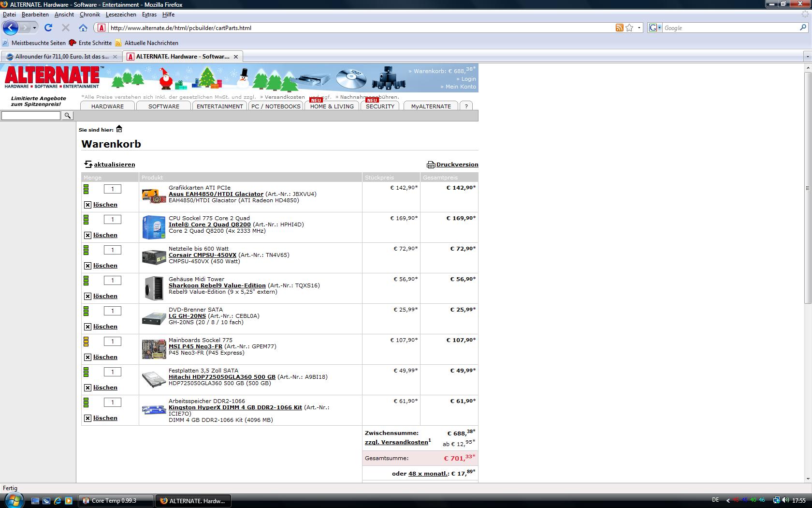Open search engine dropdown in Google box
The height and width of the screenshot is (508, 812).
click(655, 28)
